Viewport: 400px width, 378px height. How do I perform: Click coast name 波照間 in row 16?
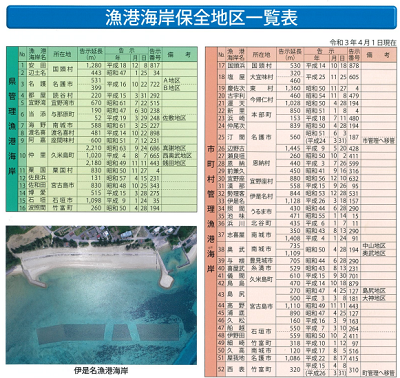tap(37, 208)
